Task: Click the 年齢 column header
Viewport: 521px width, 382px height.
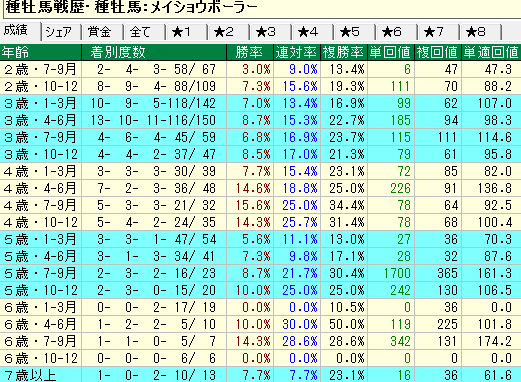Action: coord(41,52)
